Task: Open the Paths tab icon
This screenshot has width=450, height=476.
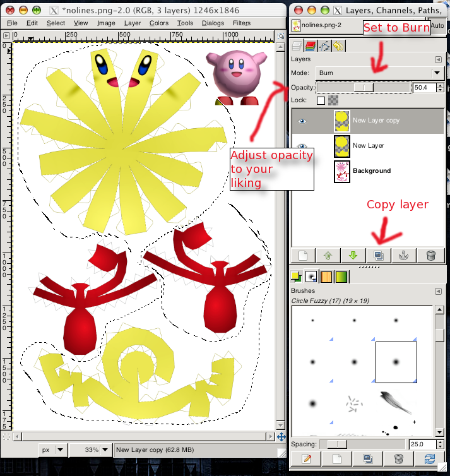Action: [x=324, y=46]
